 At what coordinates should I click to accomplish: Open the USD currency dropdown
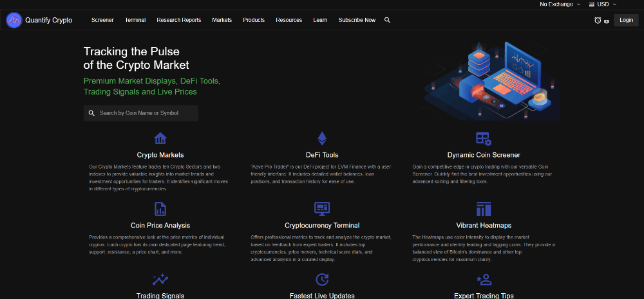click(607, 4)
